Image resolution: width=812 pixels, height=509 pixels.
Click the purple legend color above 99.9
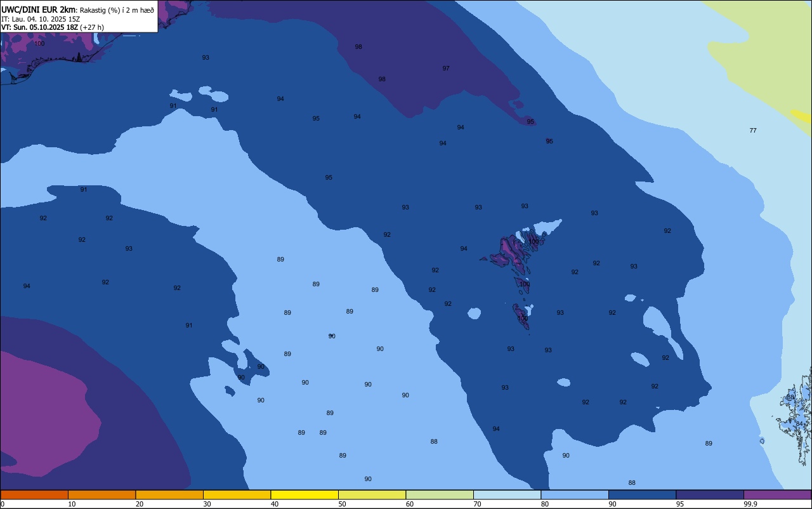point(777,494)
